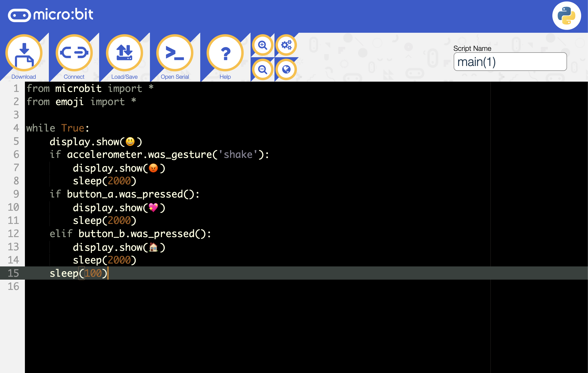Click the smiley emoji in line 5
The width and height of the screenshot is (588, 373).
(x=130, y=142)
